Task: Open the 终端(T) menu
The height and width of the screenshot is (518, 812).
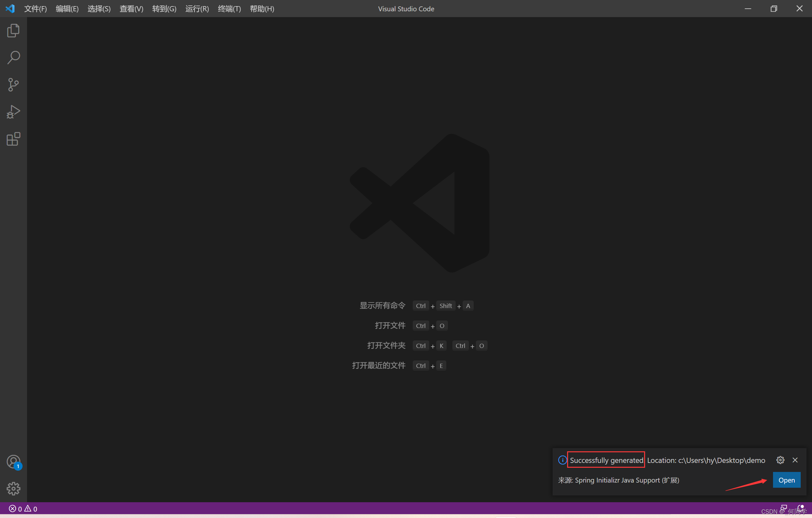Action: 229,9
